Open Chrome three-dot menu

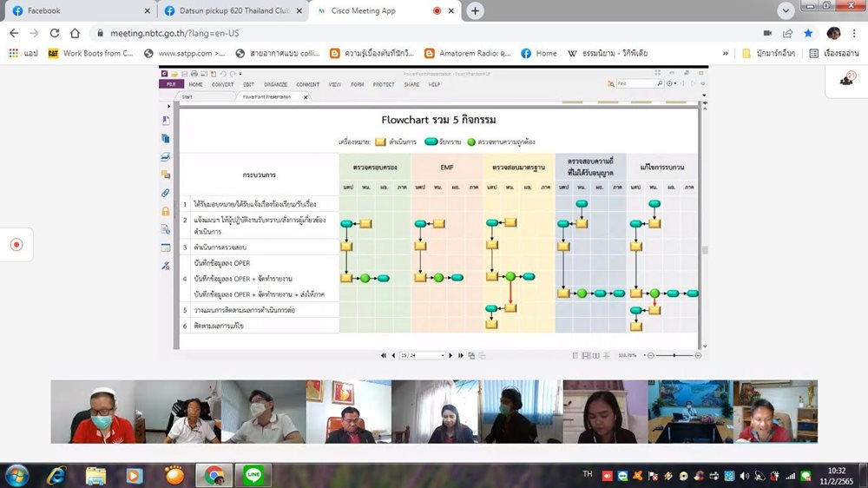pyautogui.click(x=854, y=33)
